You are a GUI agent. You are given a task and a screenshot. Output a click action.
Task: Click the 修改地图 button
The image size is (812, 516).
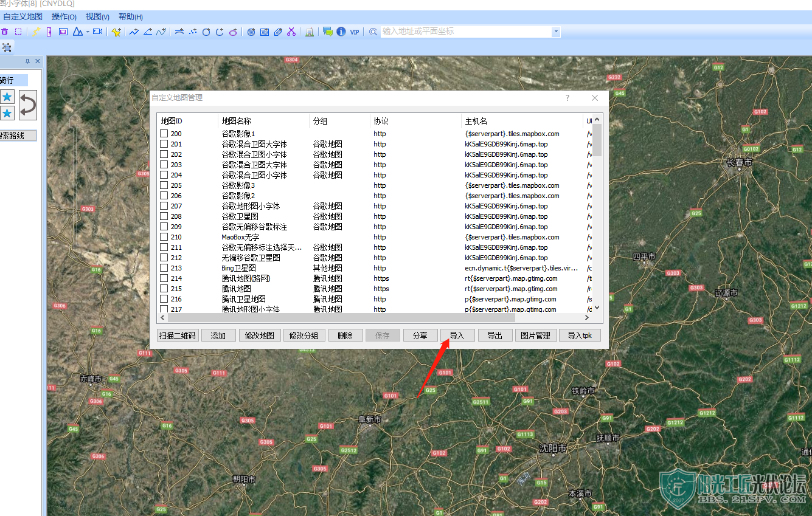pos(260,335)
